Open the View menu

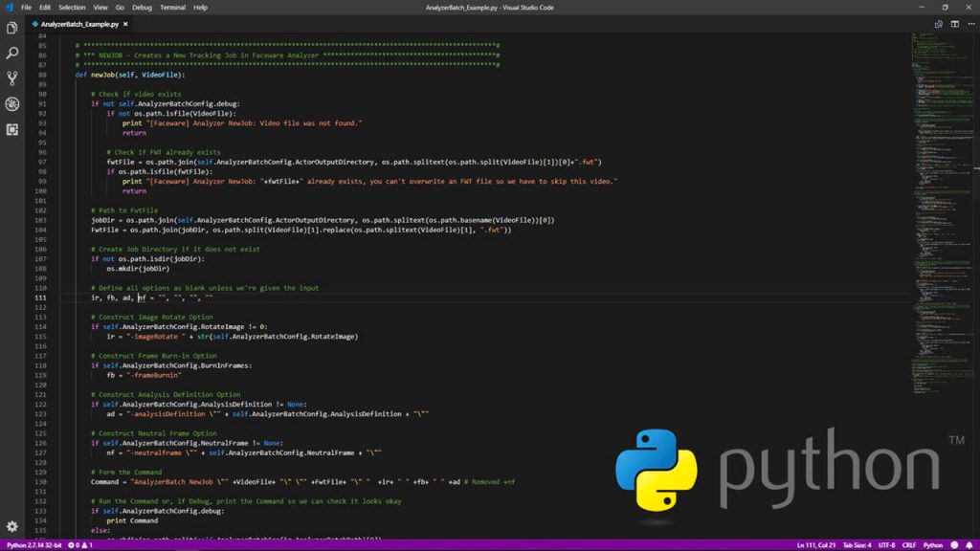(x=100, y=8)
